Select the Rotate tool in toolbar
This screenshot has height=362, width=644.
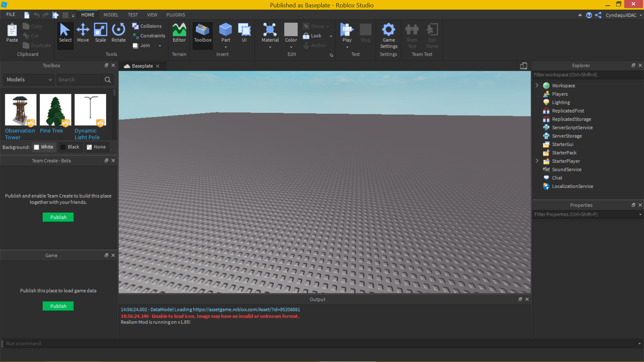click(118, 33)
